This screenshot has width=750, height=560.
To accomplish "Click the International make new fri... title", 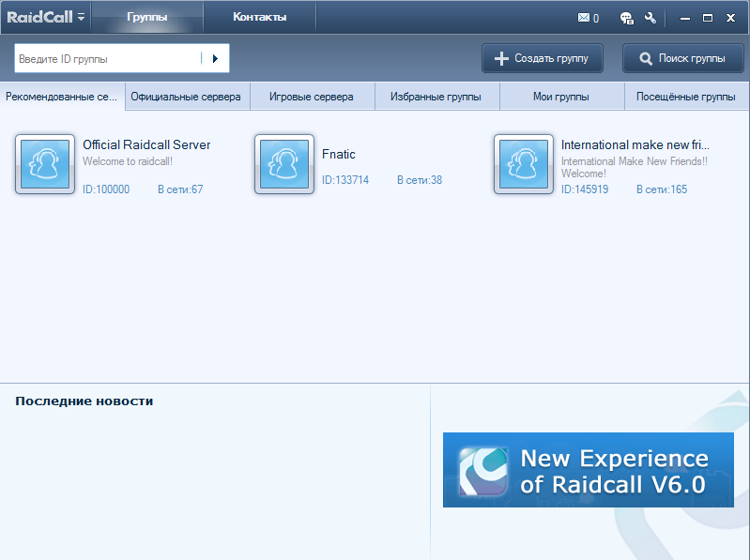I will pyautogui.click(x=635, y=144).
